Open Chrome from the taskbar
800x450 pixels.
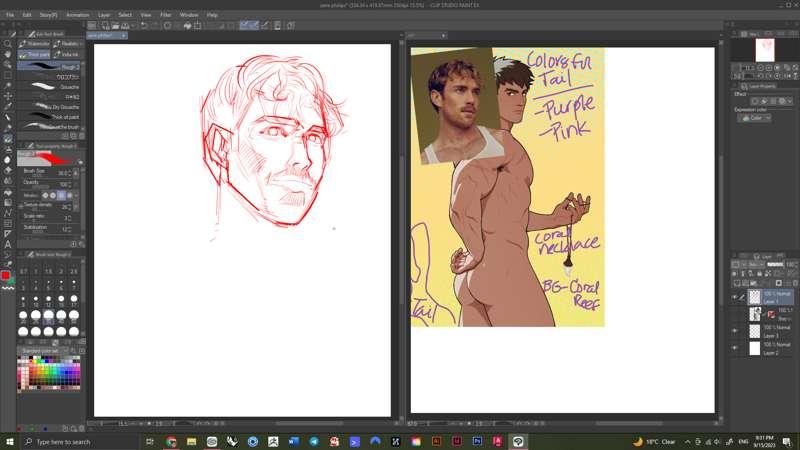171,442
